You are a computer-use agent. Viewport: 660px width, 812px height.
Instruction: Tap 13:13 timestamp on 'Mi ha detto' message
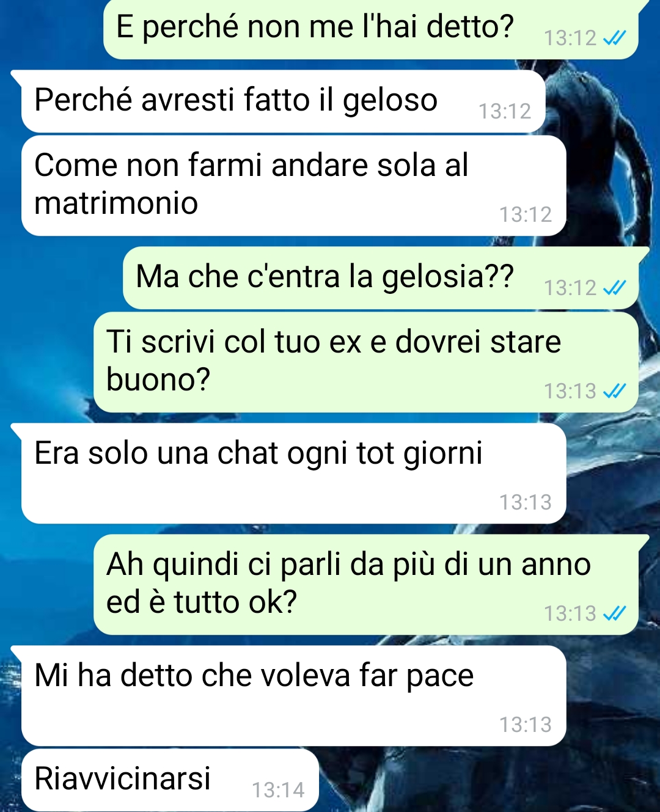pyautogui.click(x=526, y=725)
